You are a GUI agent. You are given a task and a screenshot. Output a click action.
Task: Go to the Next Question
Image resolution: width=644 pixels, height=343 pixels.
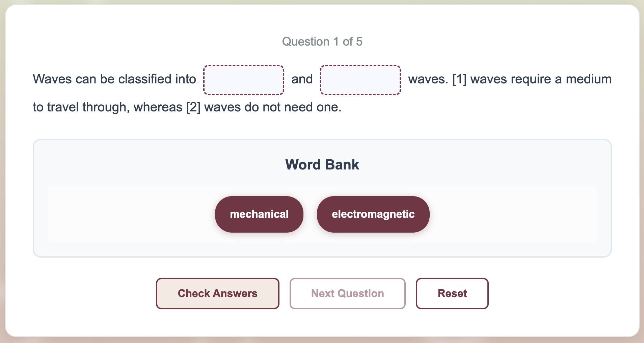tap(347, 293)
